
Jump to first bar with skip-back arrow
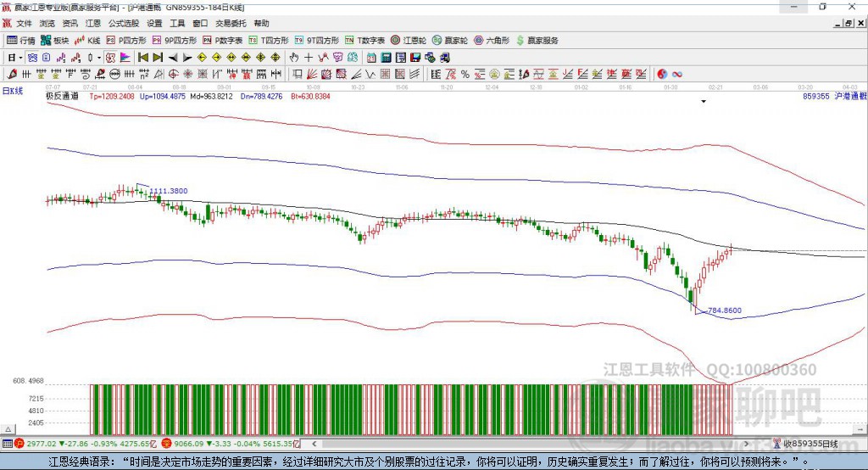(x=142, y=58)
